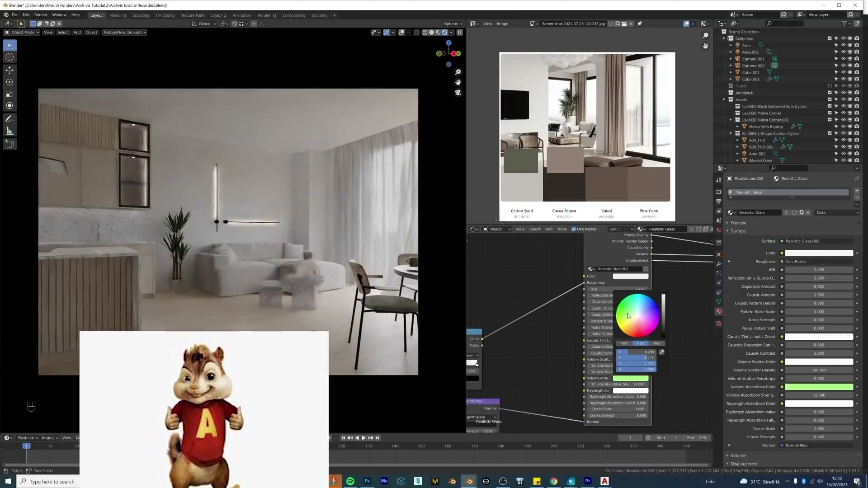The image size is (868, 488).
Task: Switch color picker to RGB mode
Action: (x=624, y=343)
